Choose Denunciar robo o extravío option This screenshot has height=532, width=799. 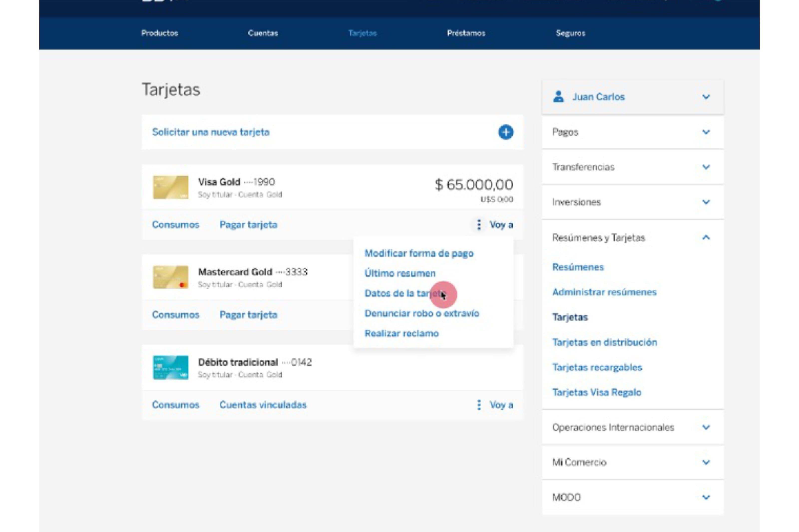pos(422,313)
